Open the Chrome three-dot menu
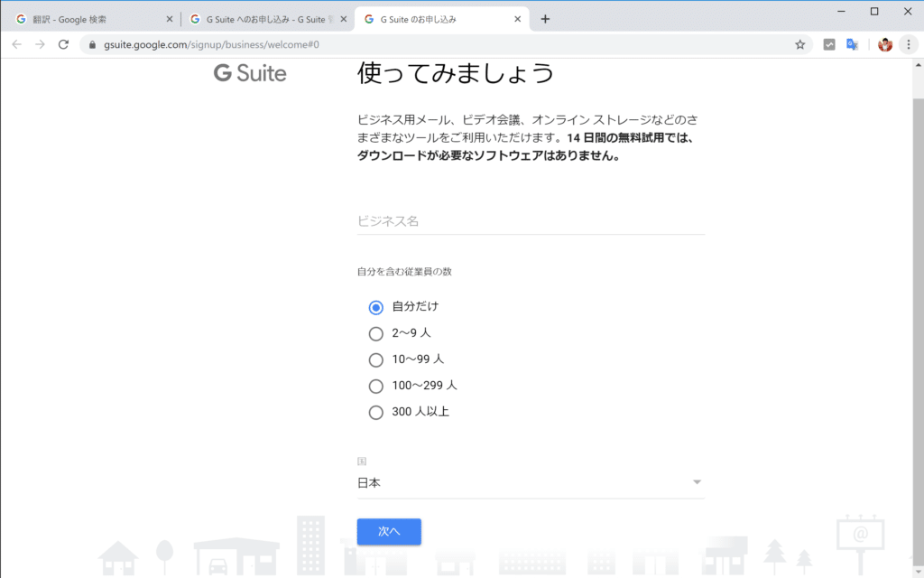 pyautogui.click(x=909, y=42)
